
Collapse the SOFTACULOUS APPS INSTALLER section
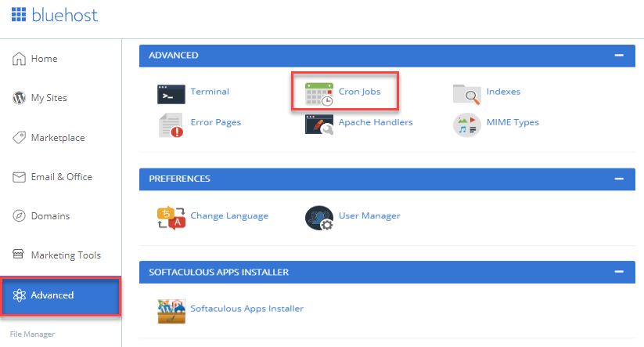[x=619, y=272]
